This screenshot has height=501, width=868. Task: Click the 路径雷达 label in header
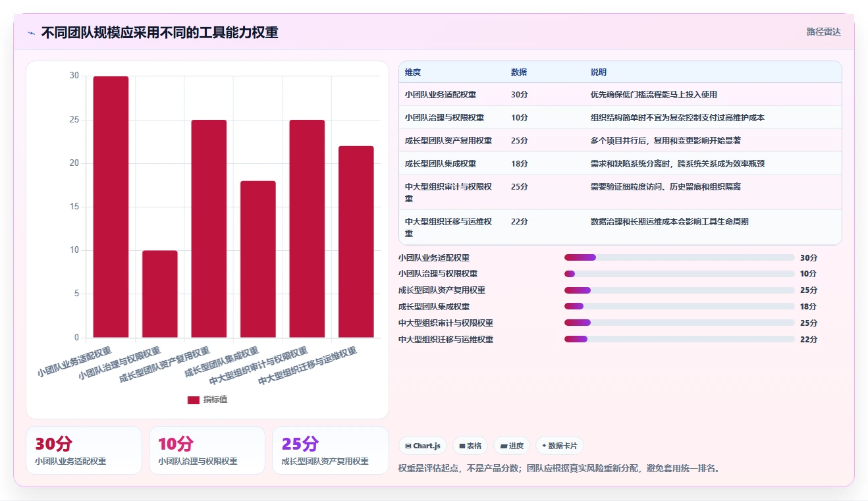pos(824,32)
